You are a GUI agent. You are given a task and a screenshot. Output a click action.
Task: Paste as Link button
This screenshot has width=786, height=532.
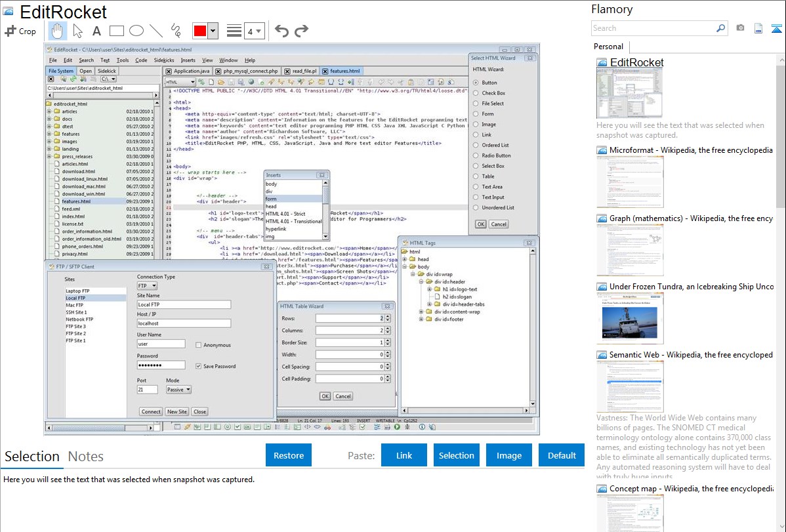[404, 455]
